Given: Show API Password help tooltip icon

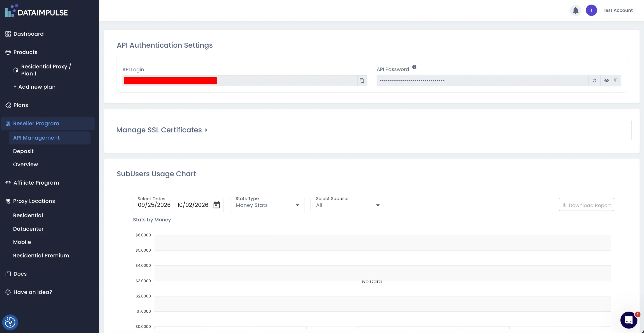Looking at the screenshot, I should point(414,67).
